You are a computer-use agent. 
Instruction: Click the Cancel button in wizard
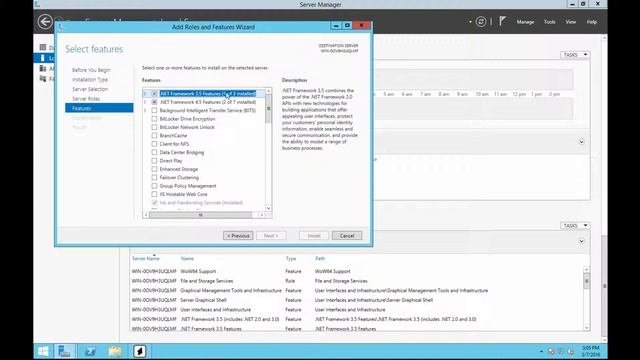tap(347, 236)
